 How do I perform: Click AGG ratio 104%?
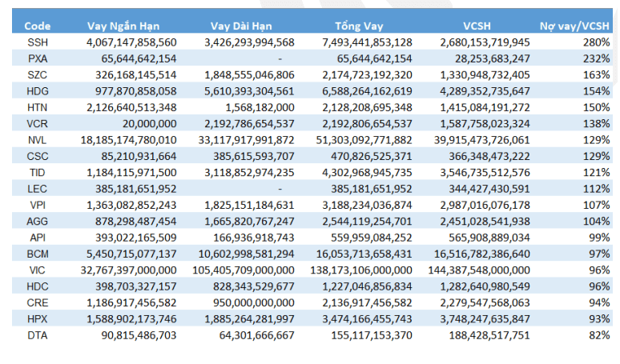point(596,222)
